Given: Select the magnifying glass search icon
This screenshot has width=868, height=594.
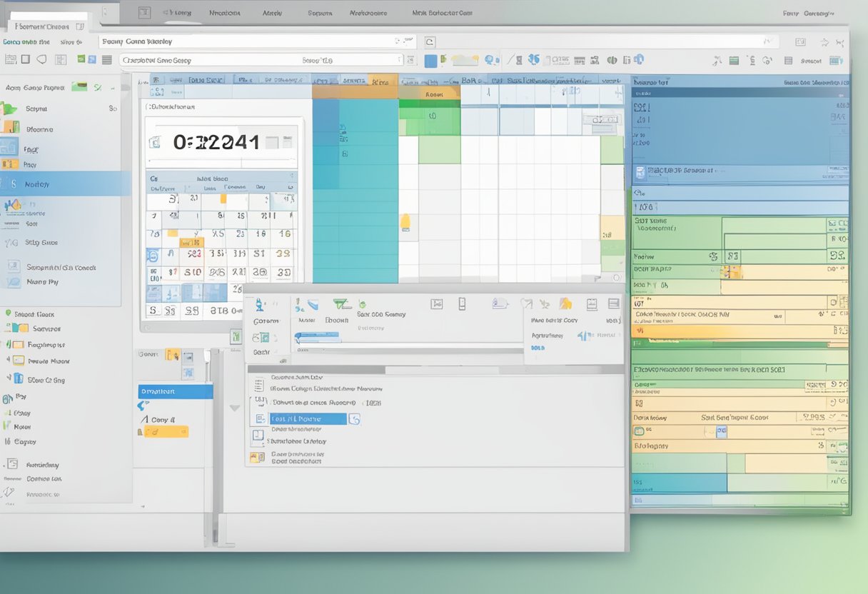Looking at the screenshot, I should tap(430, 41).
